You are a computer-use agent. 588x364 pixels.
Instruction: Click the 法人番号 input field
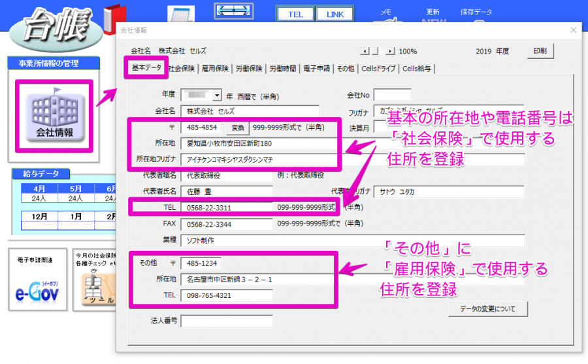tap(227, 321)
